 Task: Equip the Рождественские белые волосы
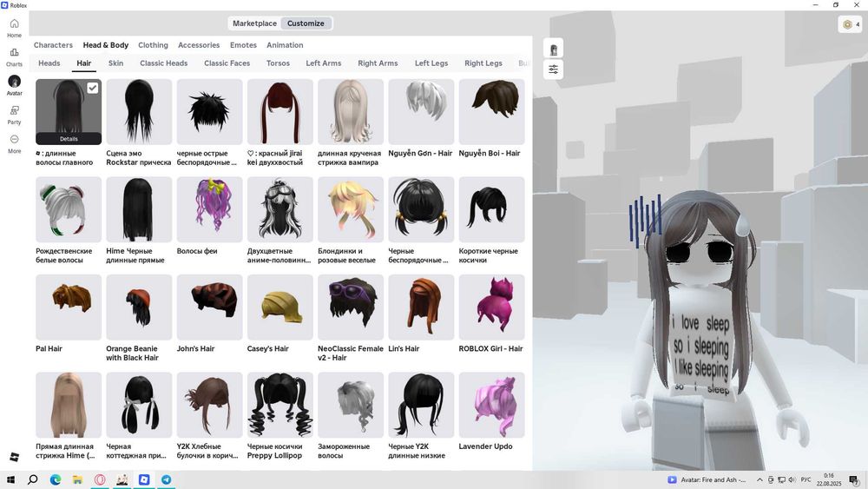(x=69, y=209)
